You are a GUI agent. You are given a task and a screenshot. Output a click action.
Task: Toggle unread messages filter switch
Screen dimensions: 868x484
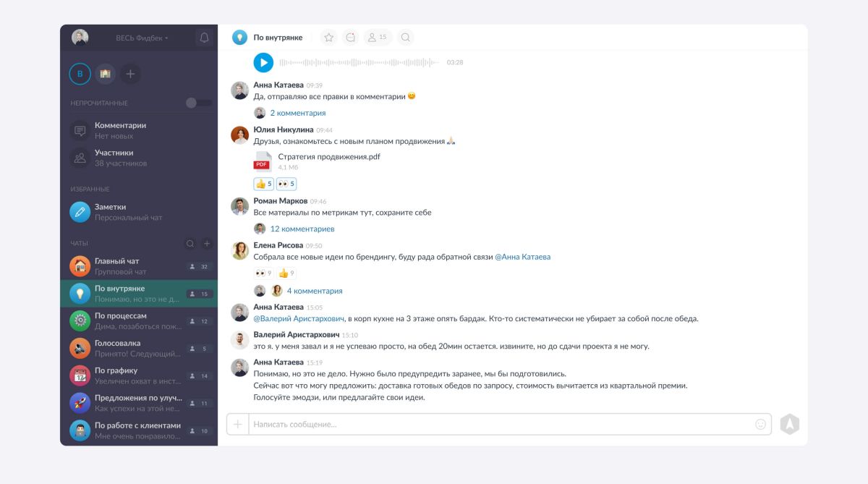(199, 103)
